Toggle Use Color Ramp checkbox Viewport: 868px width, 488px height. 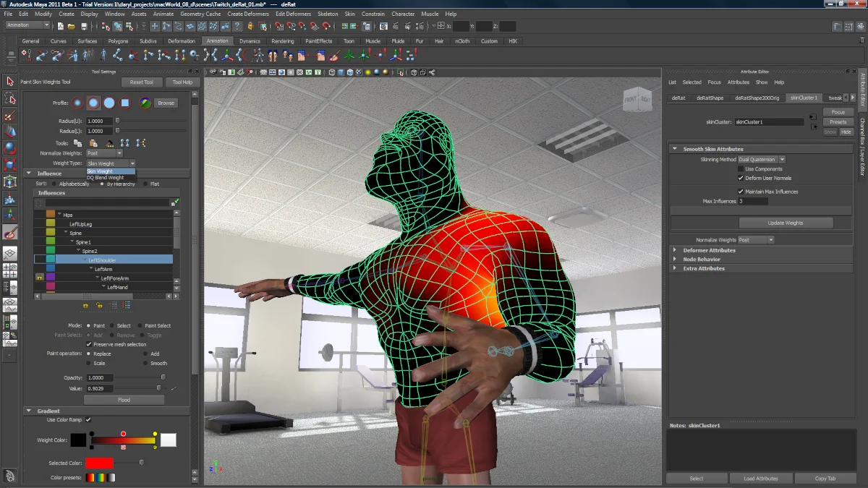pos(88,419)
